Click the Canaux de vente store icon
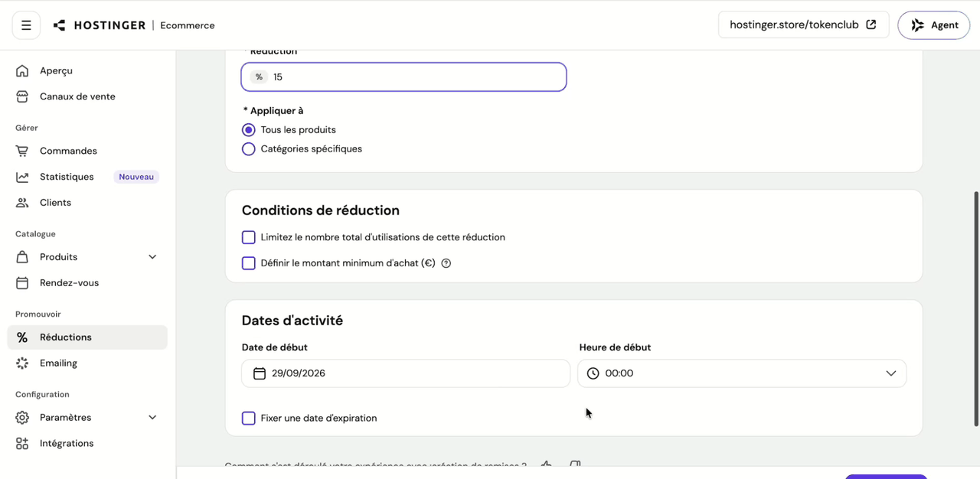980x479 pixels. tap(22, 96)
